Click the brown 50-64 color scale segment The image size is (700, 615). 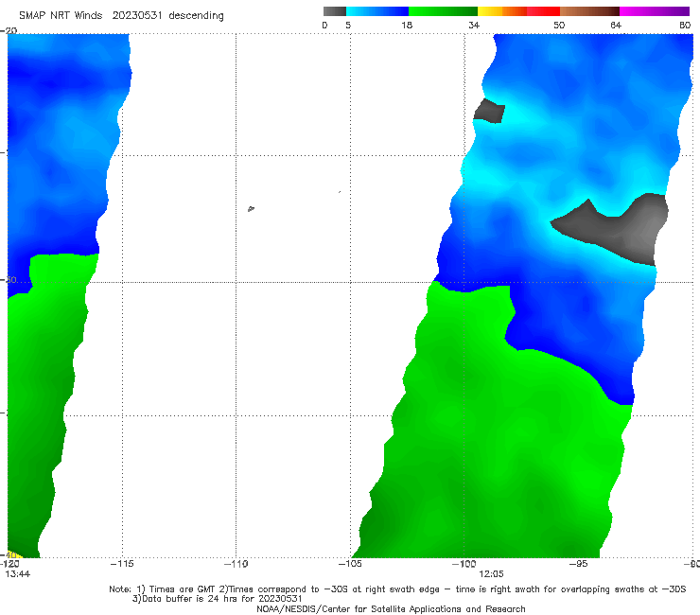[x=589, y=11]
